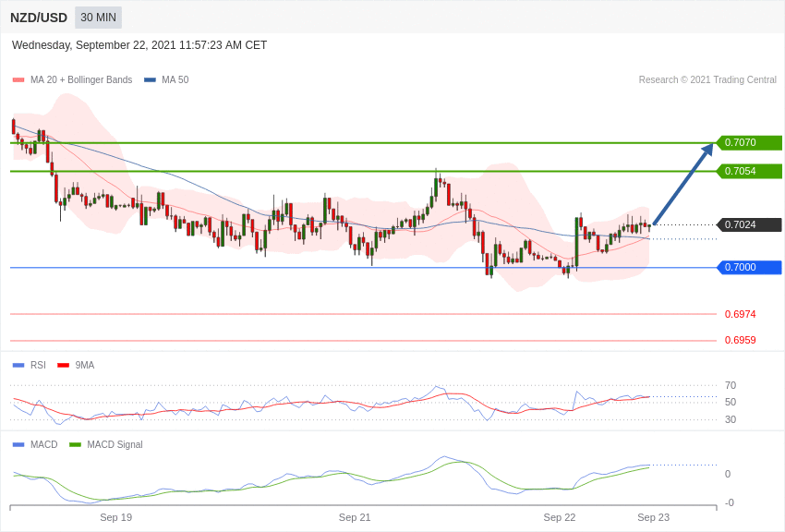Click the MA 50 legend label

175,80
